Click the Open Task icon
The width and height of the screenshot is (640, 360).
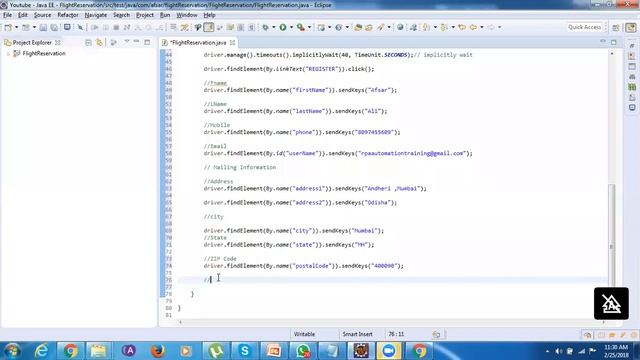(x=369, y=27)
